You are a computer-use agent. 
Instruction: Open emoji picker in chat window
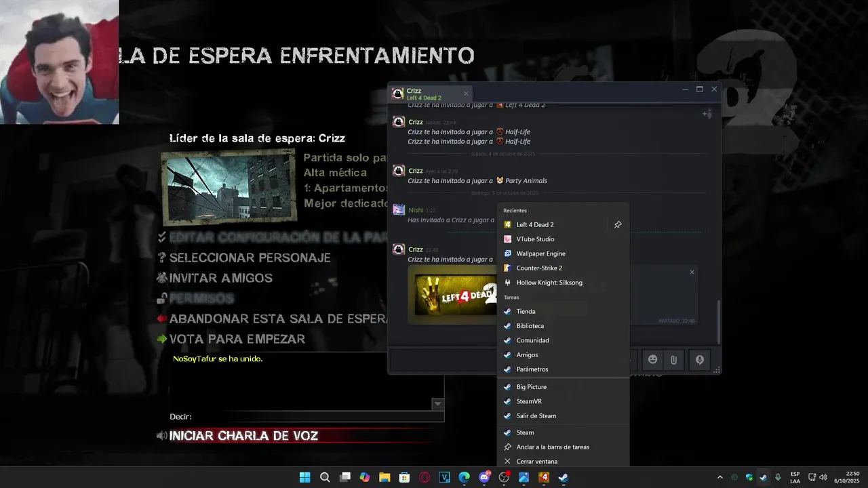[652, 359]
